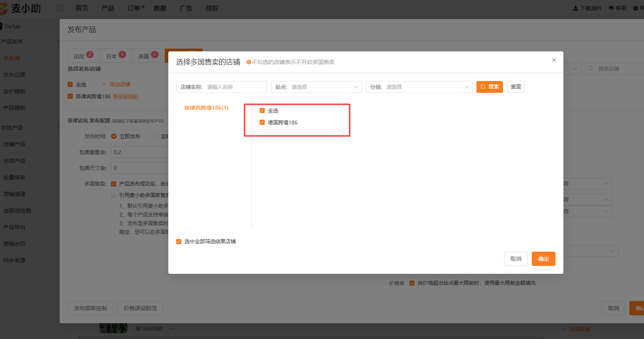644x339 pixels.
Task: Switch to 日本 tab
Action: [x=116, y=56]
